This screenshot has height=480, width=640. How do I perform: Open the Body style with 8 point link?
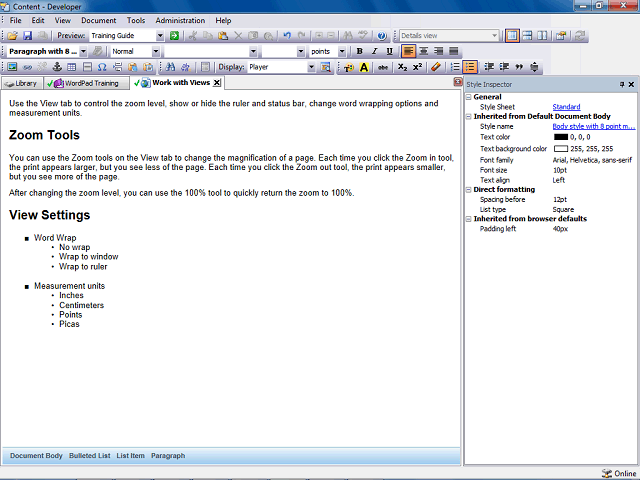(593, 127)
